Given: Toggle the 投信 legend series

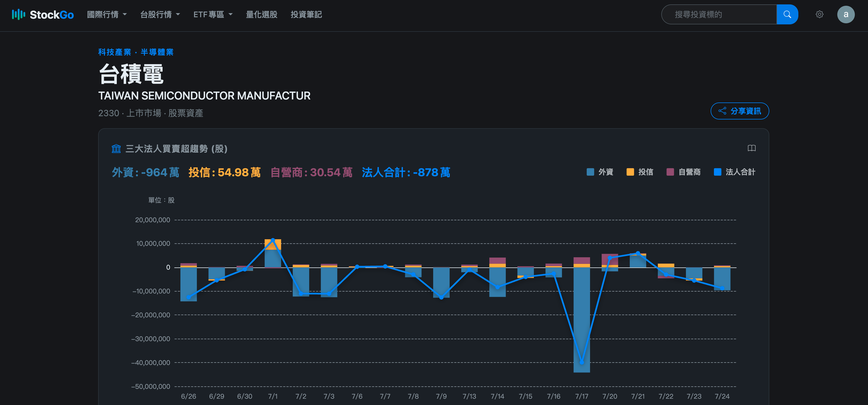Looking at the screenshot, I should point(640,172).
